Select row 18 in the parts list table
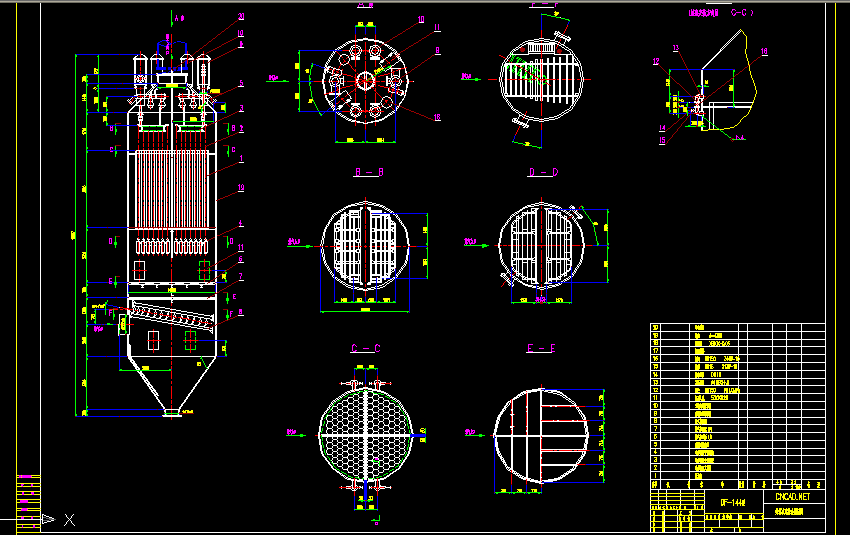Image resolution: width=850 pixels, height=535 pixels. click(x=738, y=343)
